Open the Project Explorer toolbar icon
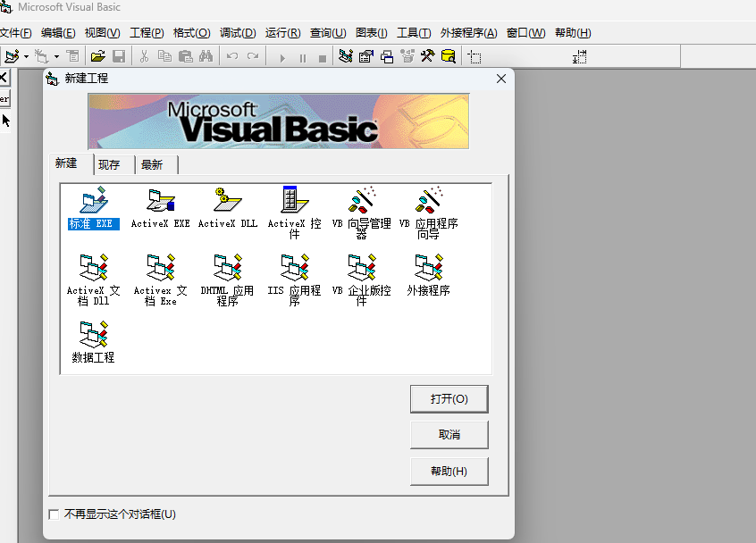The image size is (756, 543). point(346,57)
